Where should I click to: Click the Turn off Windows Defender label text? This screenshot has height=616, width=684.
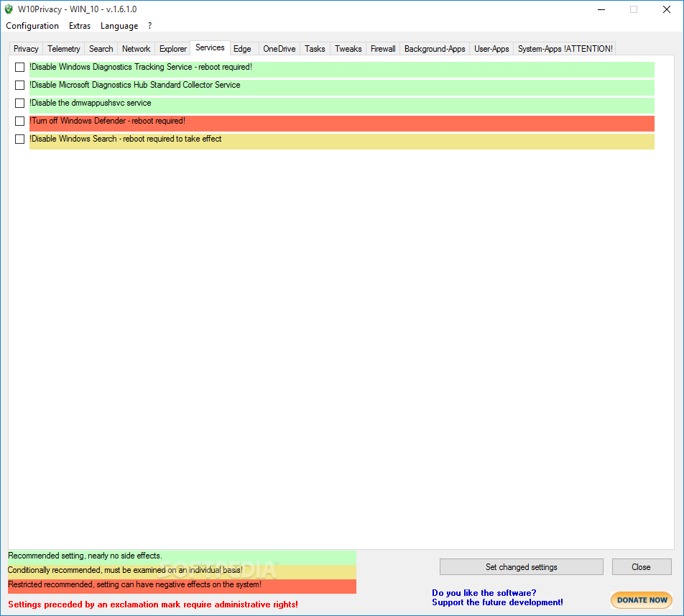(x=107, y=121)
